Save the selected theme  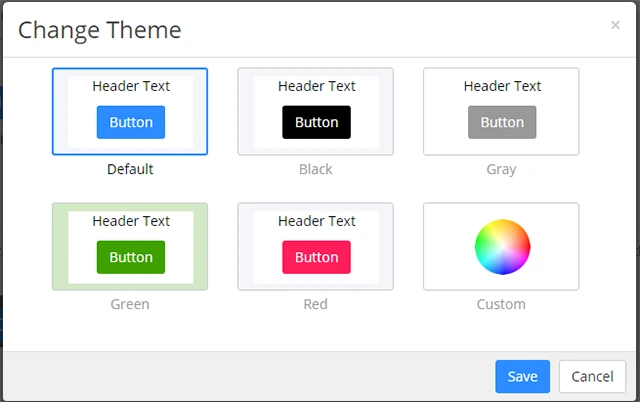pyautogui.click(x=522, y=377)
